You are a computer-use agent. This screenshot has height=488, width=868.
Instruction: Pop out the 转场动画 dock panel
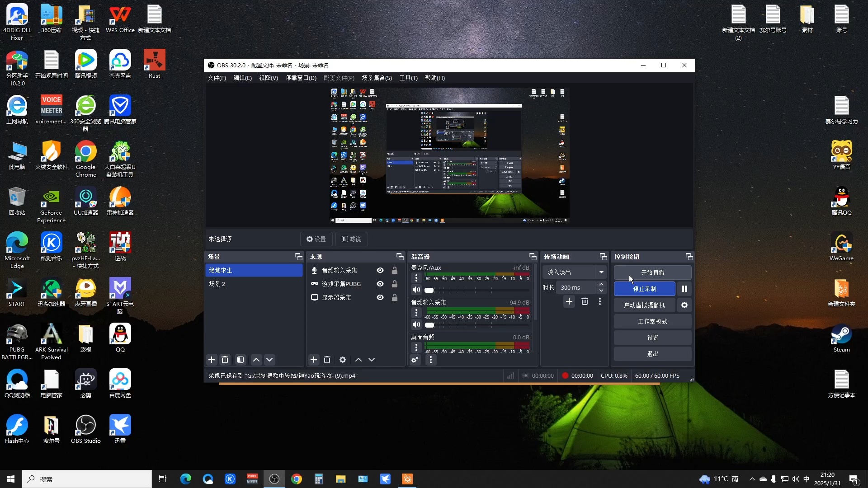click(604, 257)
